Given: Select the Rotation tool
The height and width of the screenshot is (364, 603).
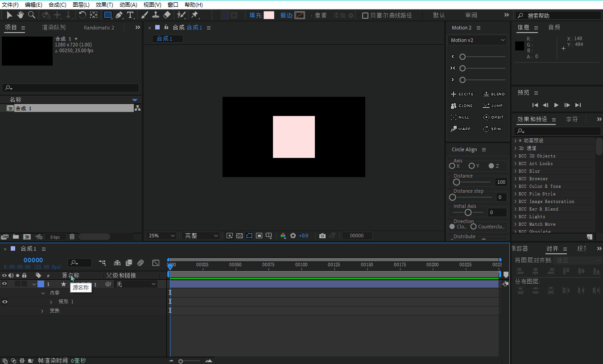Looking at the screenshot, I should pyautogui.click(x=83, y=15).
